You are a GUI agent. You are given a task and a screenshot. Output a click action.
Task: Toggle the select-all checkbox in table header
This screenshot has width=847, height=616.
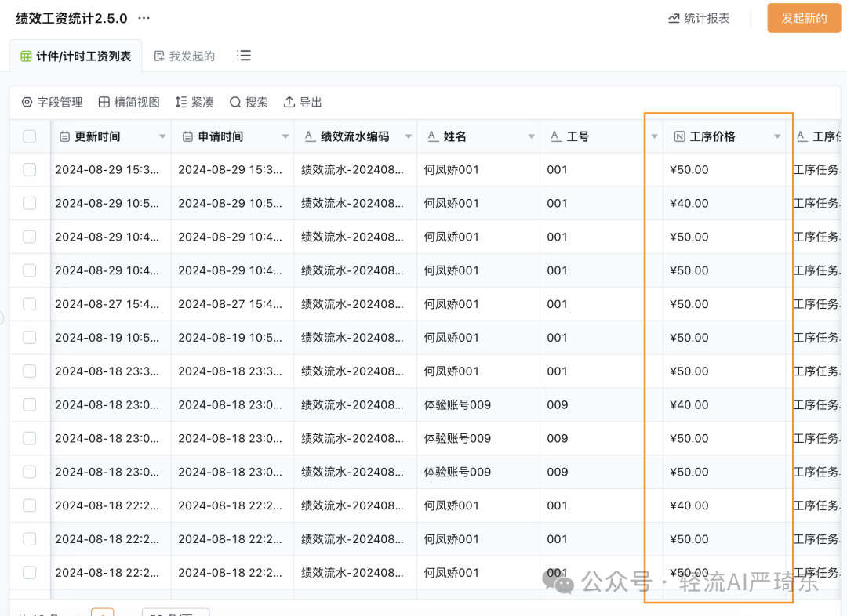pos(29,136)
